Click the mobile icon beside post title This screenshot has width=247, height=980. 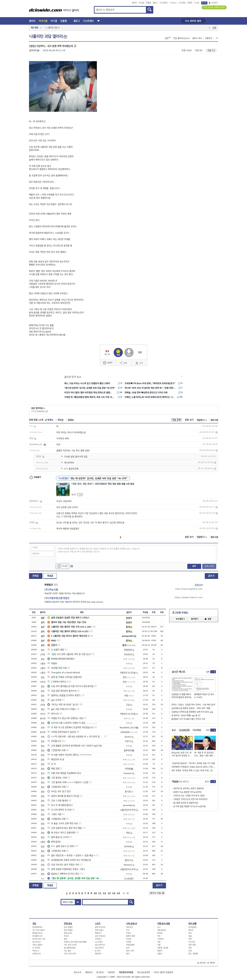[75, 46]
